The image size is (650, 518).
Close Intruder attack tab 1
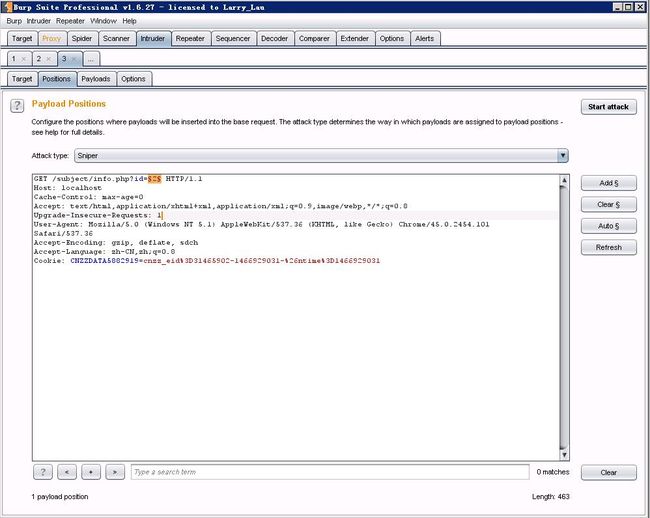pyautogui.click(x=24, y=59)
